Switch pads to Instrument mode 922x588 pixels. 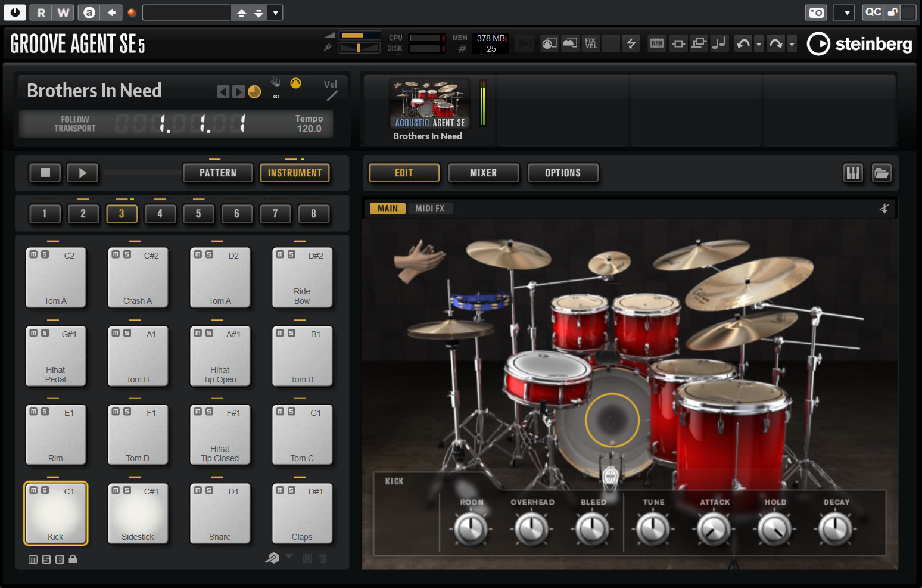[295, 173]
